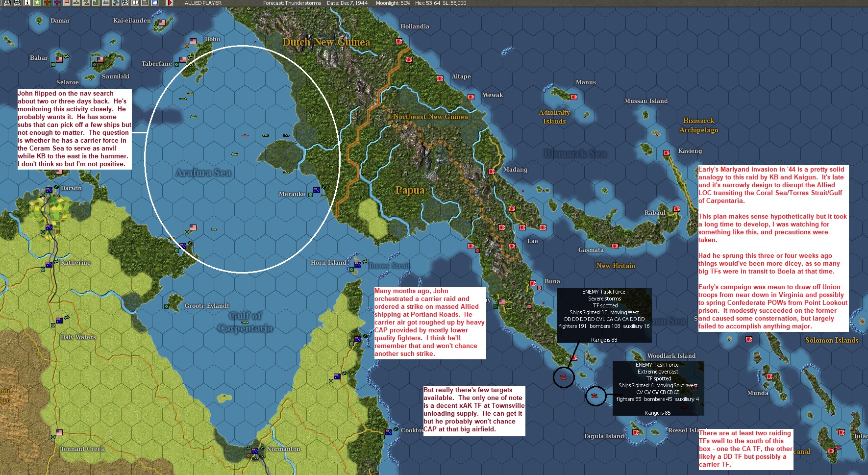The height and width of the screenshot is (475, 868).
Task: Click red aircraft on green background icon
Action: pos(47,2)
